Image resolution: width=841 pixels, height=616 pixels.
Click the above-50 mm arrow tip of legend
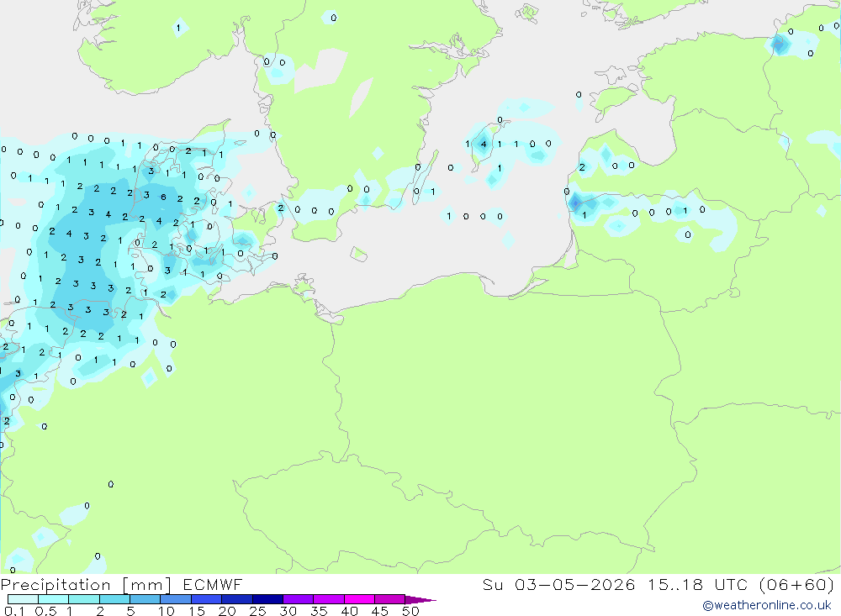click(420, 599)
